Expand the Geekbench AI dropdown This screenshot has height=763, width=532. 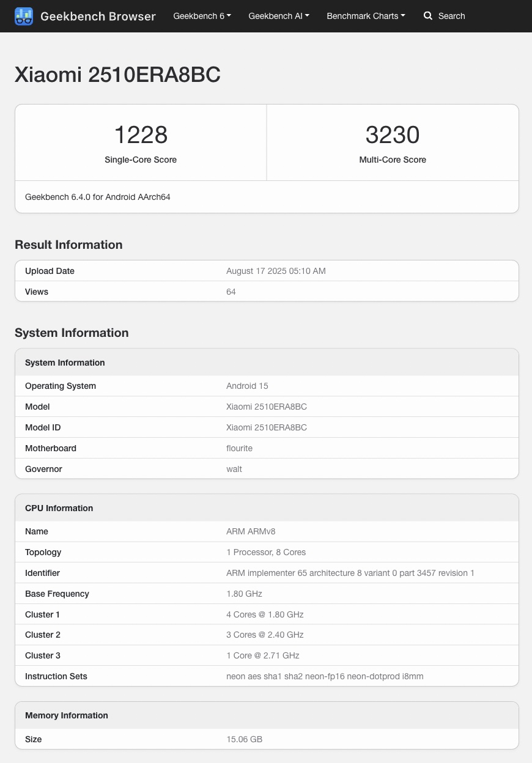coord(278,16)
